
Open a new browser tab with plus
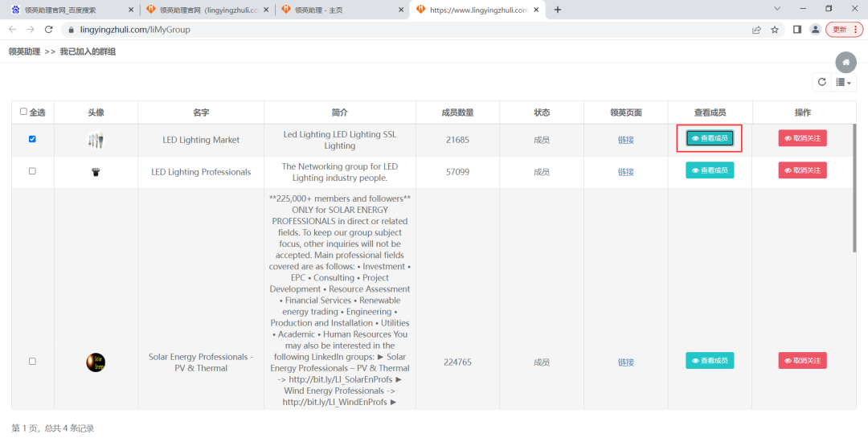558,10
